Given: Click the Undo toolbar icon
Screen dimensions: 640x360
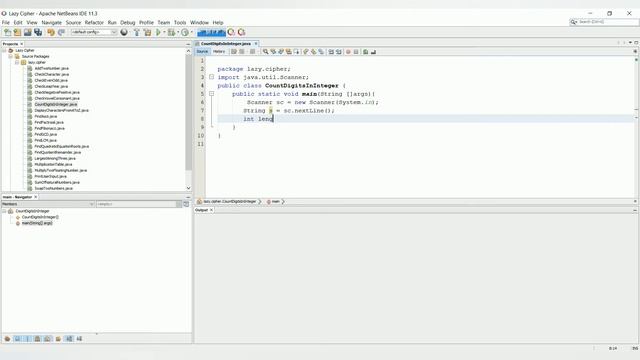Looking at the screenshot, I should click(51, 32).
